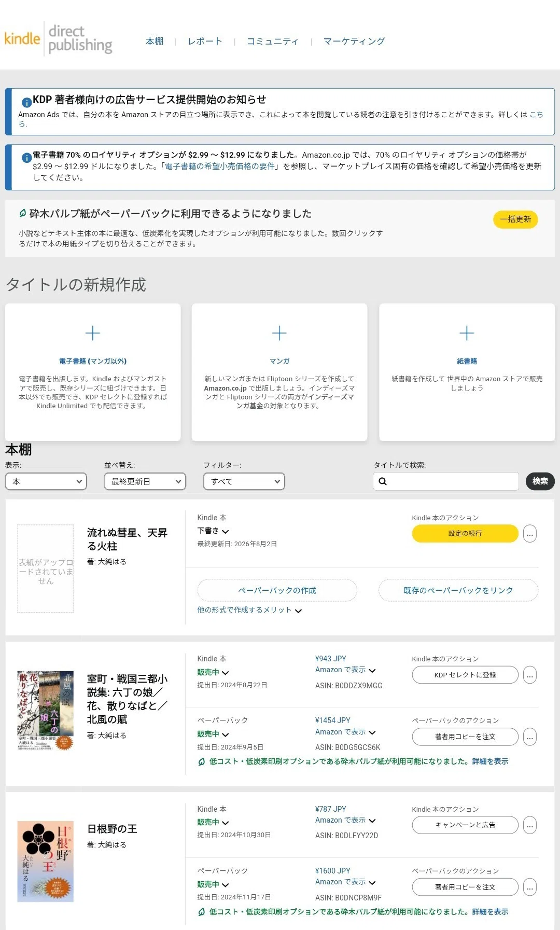560x930 pixels.
Task: Open the マーケティング navigation tab
Action: [x=354, y=41]
